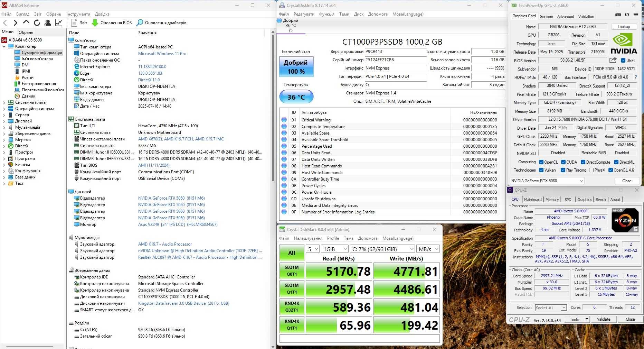Click the AIDA64 back navigation arrow

[5, 23]
